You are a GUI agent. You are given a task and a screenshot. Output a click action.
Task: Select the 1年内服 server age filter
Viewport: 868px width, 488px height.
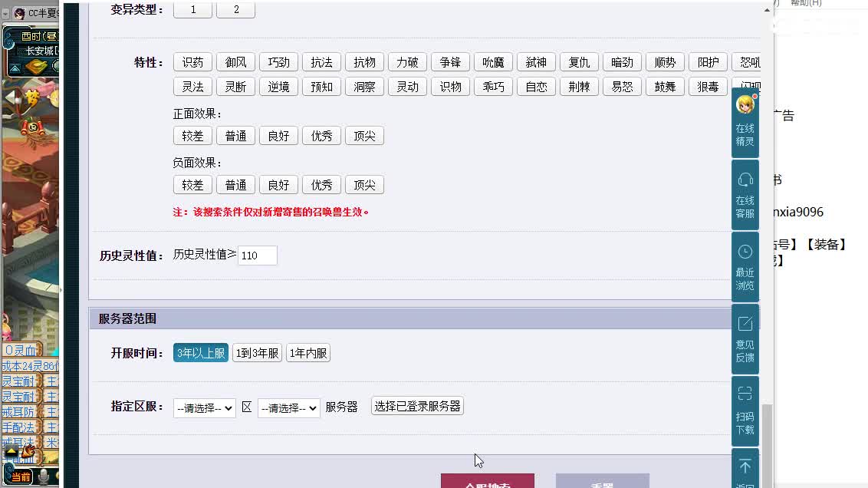(308, 353)
